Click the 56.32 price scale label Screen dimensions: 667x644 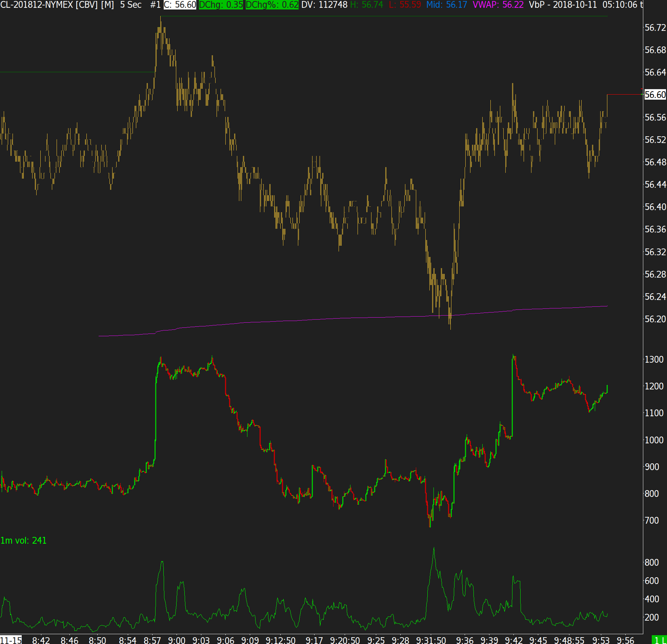tap(655, 252)
